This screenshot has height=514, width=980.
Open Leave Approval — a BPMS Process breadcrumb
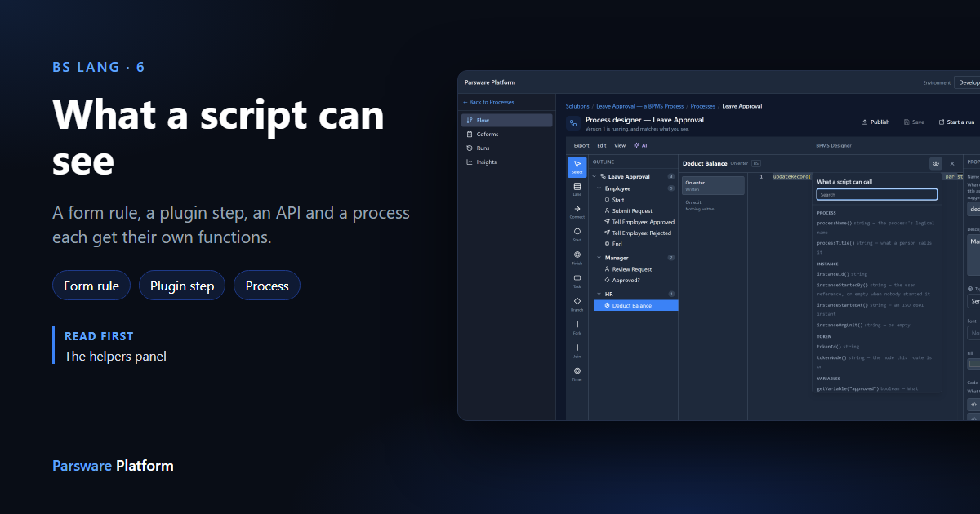pyautogui.click(x=640, y=106)
